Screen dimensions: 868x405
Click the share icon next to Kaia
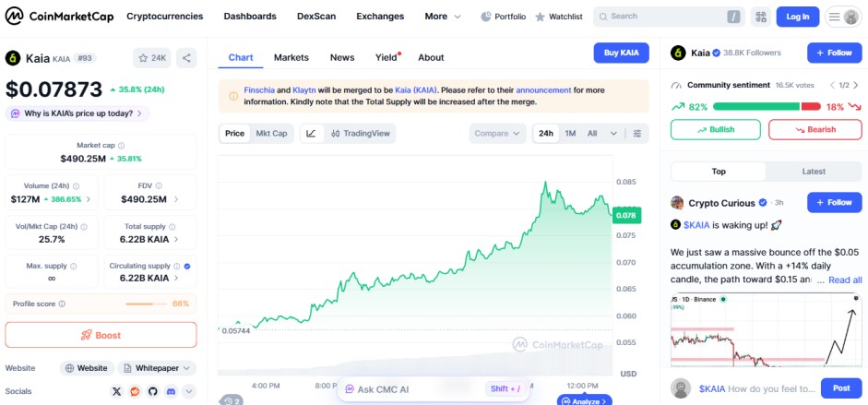[x=186, y=58]
